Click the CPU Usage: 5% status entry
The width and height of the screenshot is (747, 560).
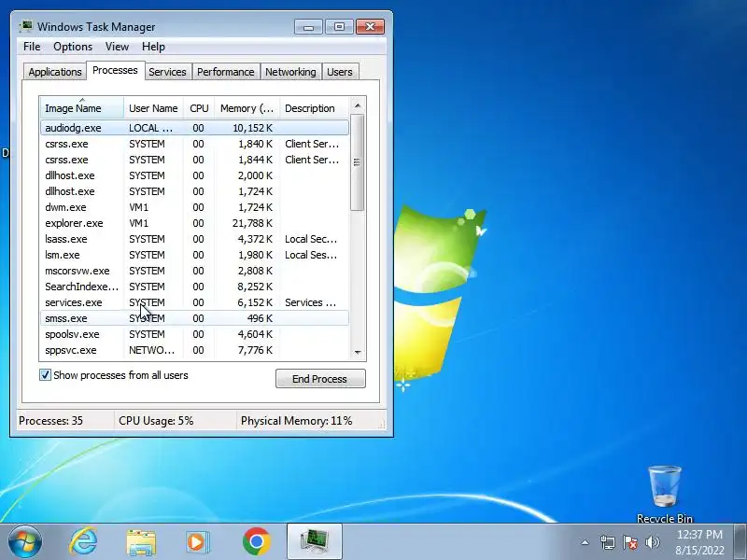click(x=156, y=421)
